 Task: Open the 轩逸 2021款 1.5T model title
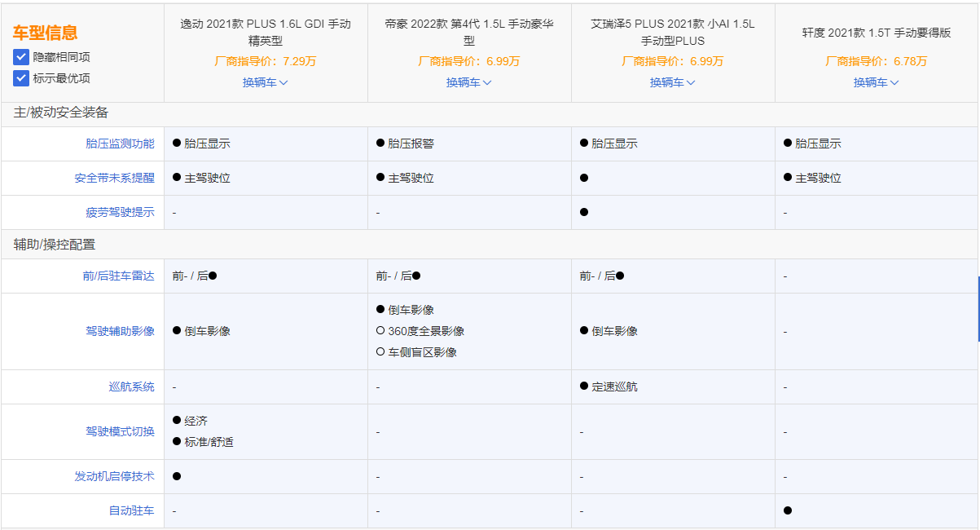877,33
